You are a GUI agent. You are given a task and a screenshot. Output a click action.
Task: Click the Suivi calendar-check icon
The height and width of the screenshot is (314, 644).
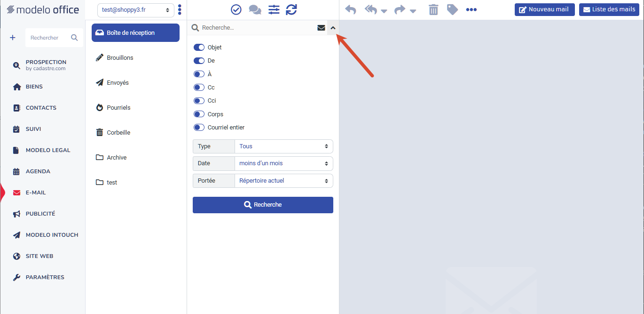click(x=16, y=129)
